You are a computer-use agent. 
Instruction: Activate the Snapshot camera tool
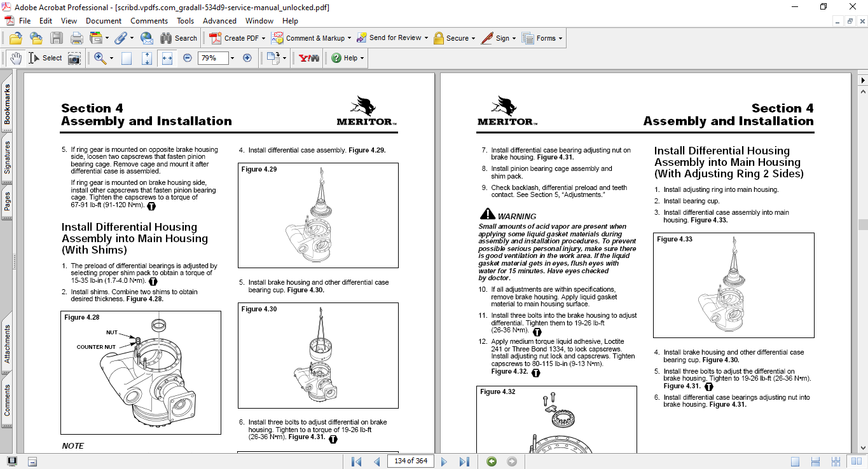click(74, 58)
